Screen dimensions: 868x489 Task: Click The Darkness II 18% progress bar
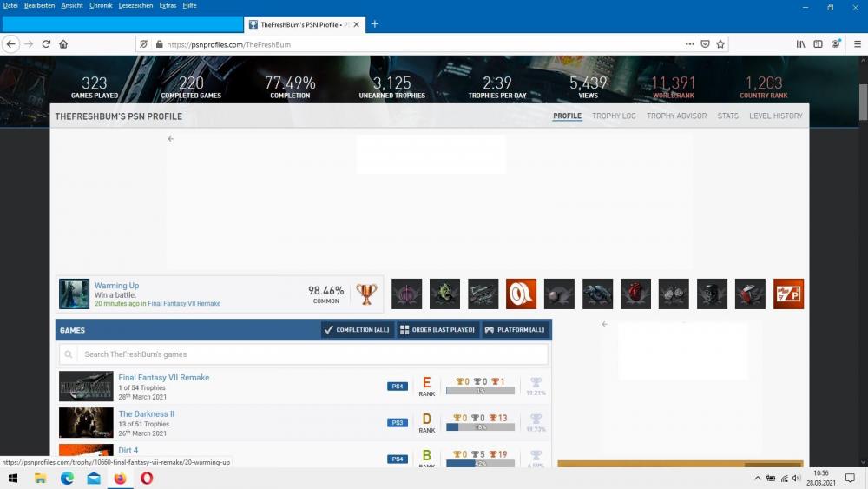479,427
